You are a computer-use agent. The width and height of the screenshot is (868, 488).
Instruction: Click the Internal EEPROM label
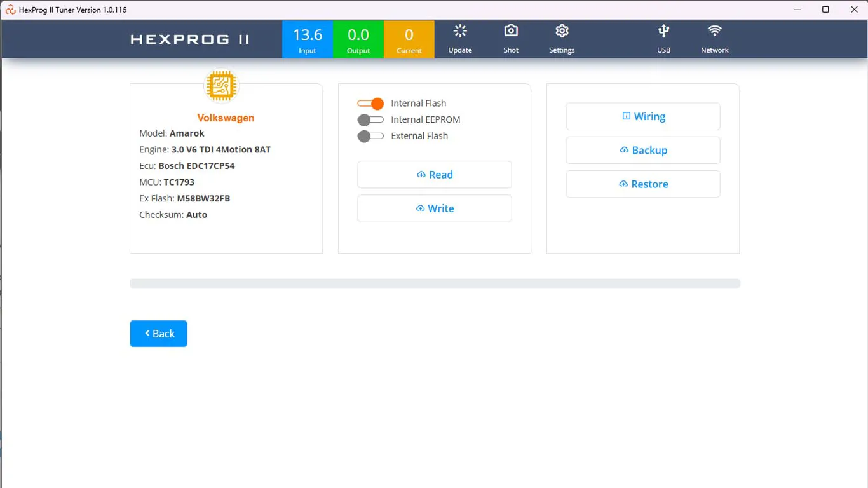click(425, 119)
